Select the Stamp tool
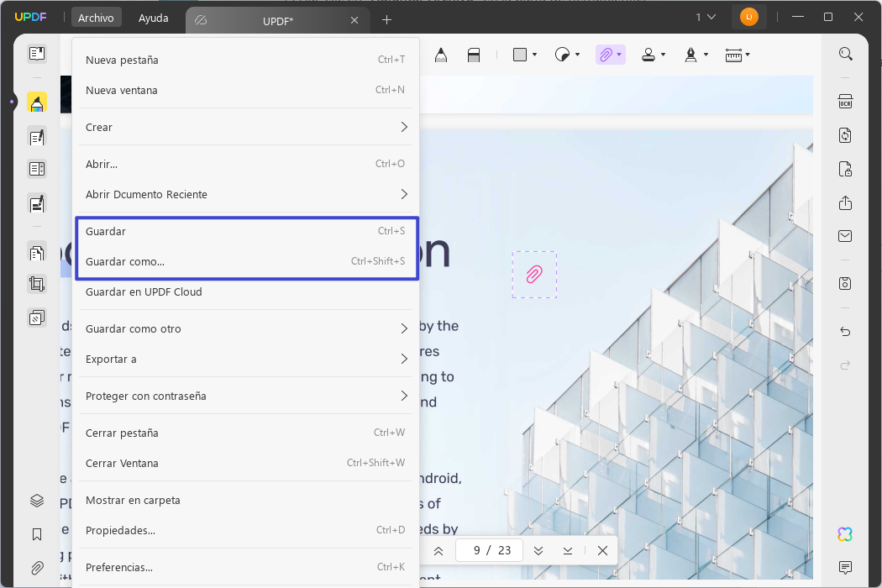 click(647, 55)
